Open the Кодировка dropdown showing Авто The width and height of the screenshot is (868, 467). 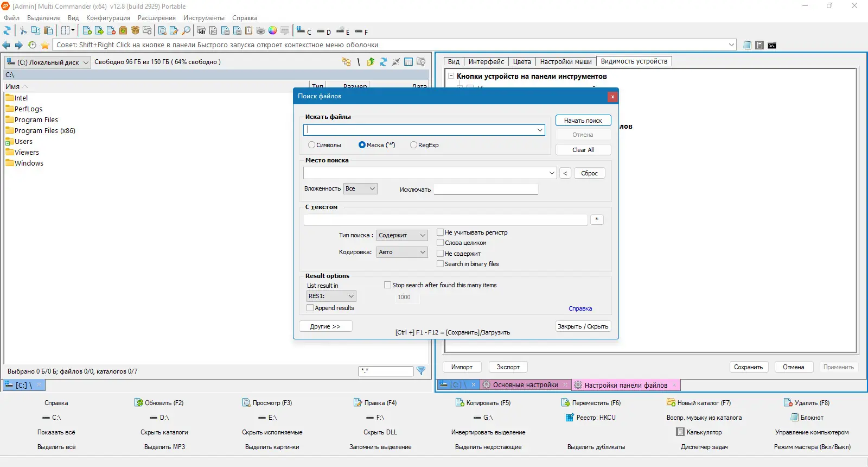pos(402,252)
